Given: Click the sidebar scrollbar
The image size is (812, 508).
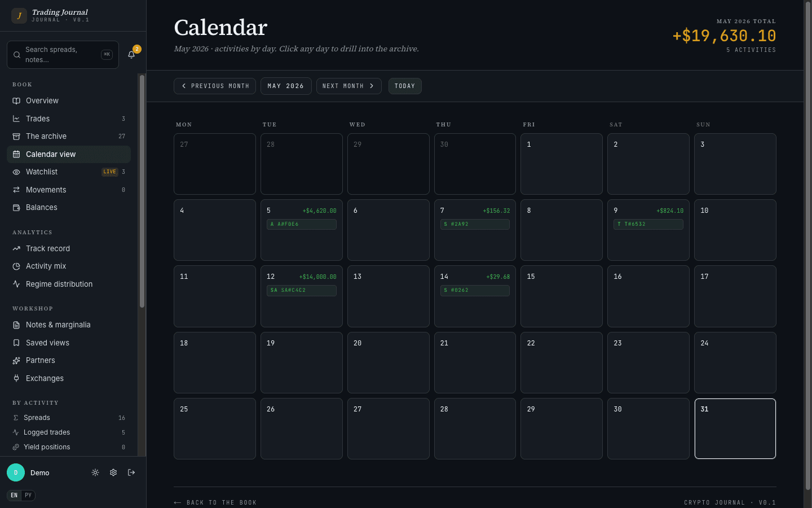Looking at the screenshot, I should click(x=142, y=192).
